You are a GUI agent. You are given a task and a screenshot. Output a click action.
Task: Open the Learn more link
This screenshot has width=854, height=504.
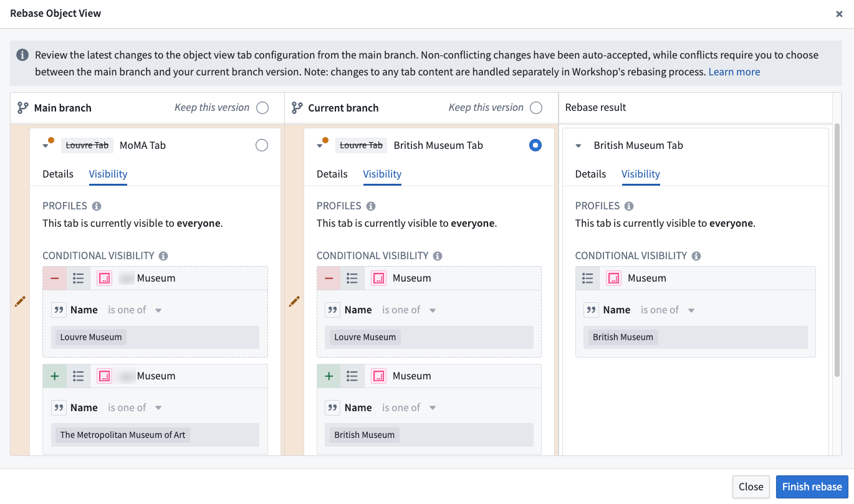[734, 72]
